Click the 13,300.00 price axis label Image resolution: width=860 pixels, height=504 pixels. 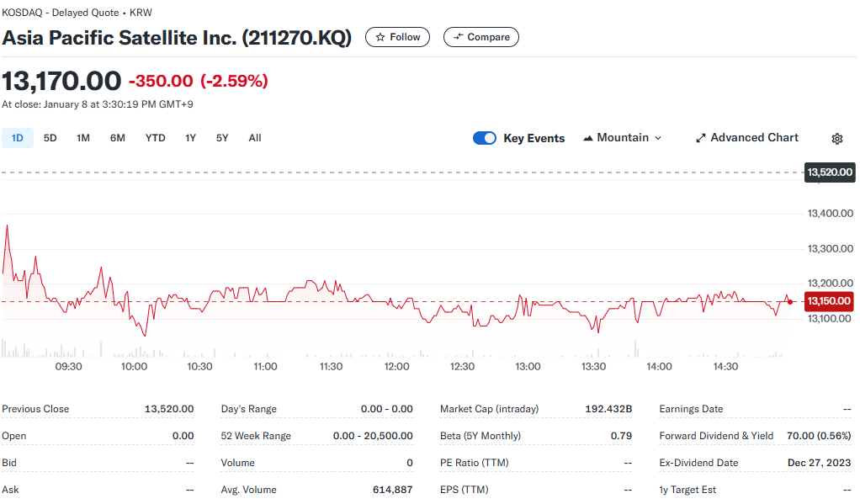pyautogui.click(x=831, y=249)
